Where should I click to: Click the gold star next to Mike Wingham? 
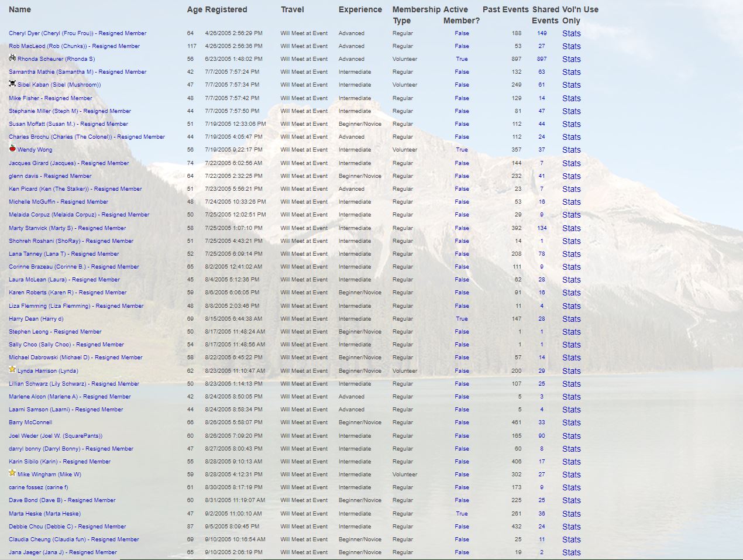[12, 473]
